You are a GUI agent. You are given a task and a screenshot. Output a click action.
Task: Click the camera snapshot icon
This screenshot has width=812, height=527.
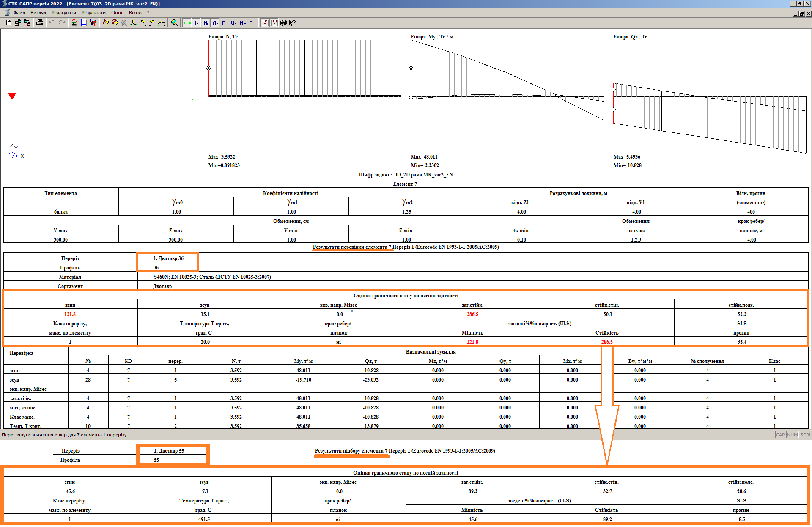[x=283, y=23]
